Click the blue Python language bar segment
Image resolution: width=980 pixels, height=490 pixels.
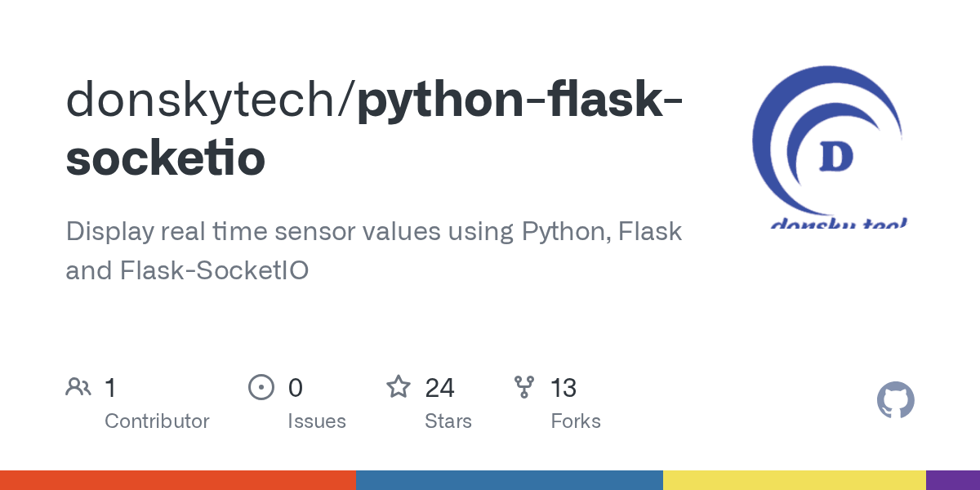[x=509, y=480]
